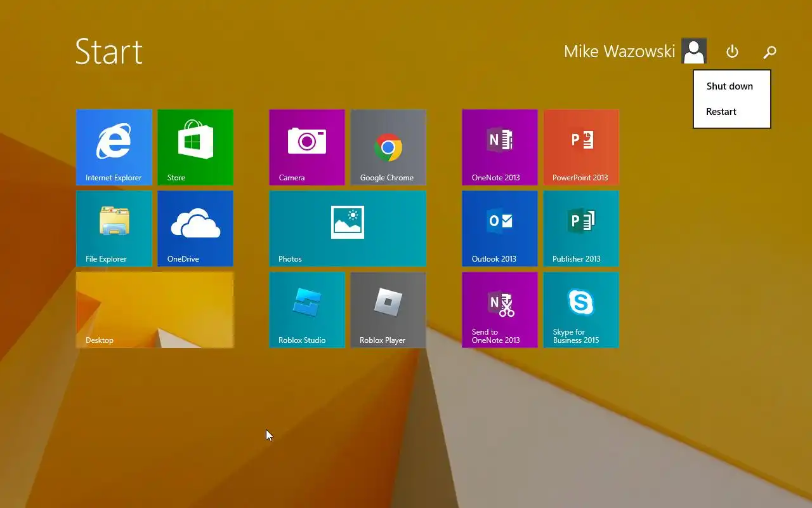812x508 pixels.
Task: Open OneNote 2013 tile
Action: pyautogui.click(x=500, y=147)
